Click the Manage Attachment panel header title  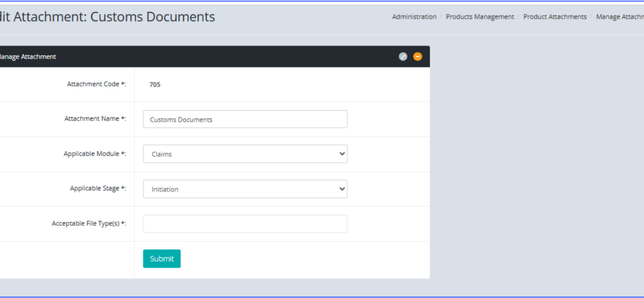pyautogui.click(x=28, y=56)
